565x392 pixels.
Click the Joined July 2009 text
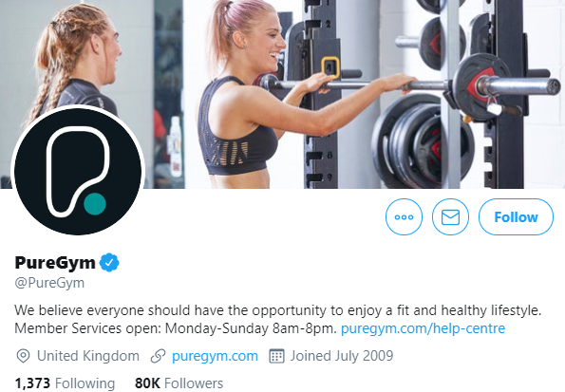pyautogui.click(x=342, y=356)
